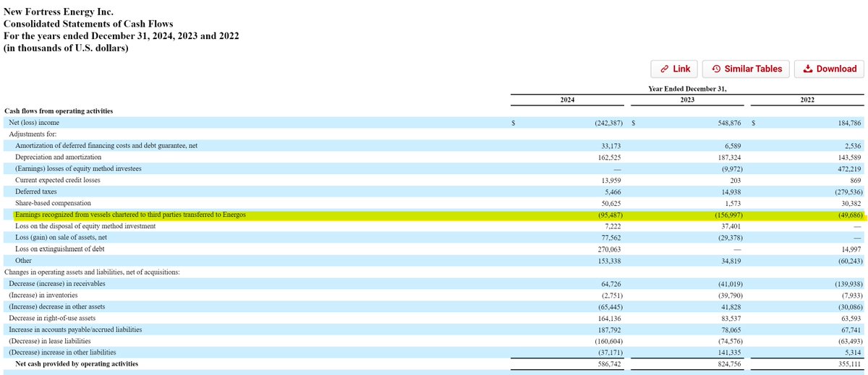Screen dimensions: 868x375
Task: Click amortization of financing costs value 33,173
Action: pyautogui.click(x=611, y=146)
